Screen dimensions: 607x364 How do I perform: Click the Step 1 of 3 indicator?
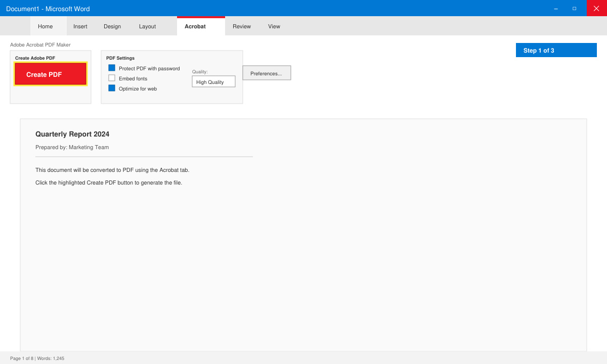pos(556,50)
